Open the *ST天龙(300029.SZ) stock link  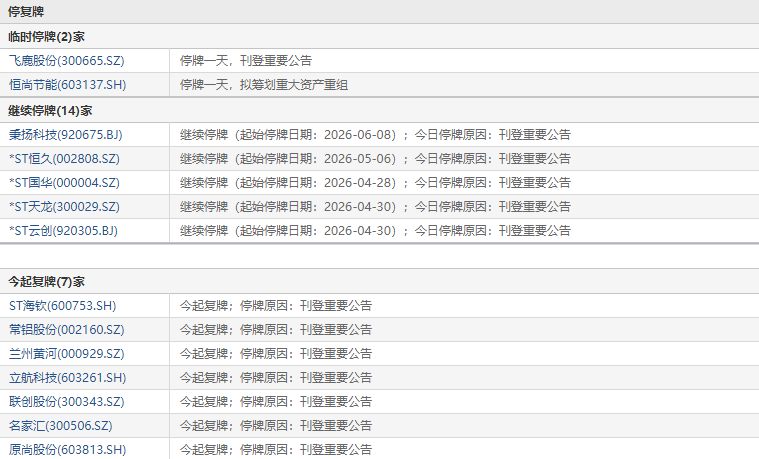coord(64,207)
